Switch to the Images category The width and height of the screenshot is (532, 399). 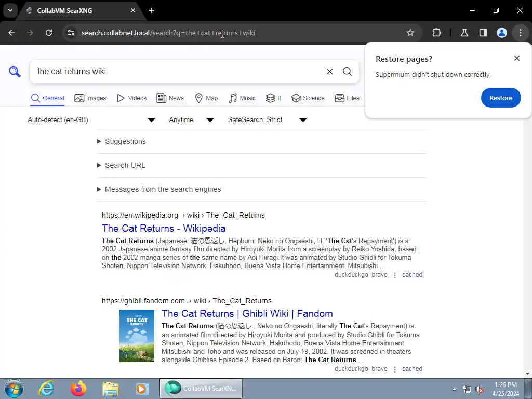coord(90,98)
